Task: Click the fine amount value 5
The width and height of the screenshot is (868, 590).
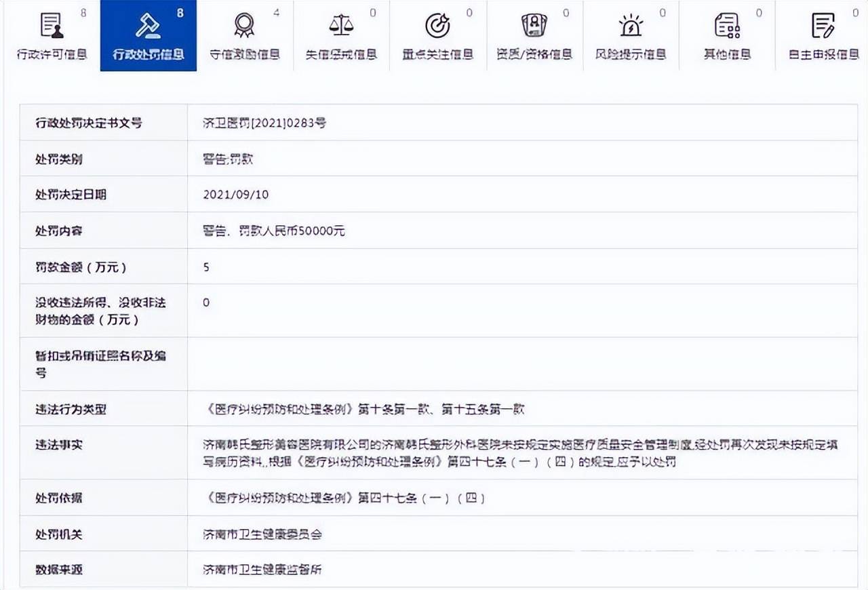Action: pyautogui.click(x=206, y=267)
